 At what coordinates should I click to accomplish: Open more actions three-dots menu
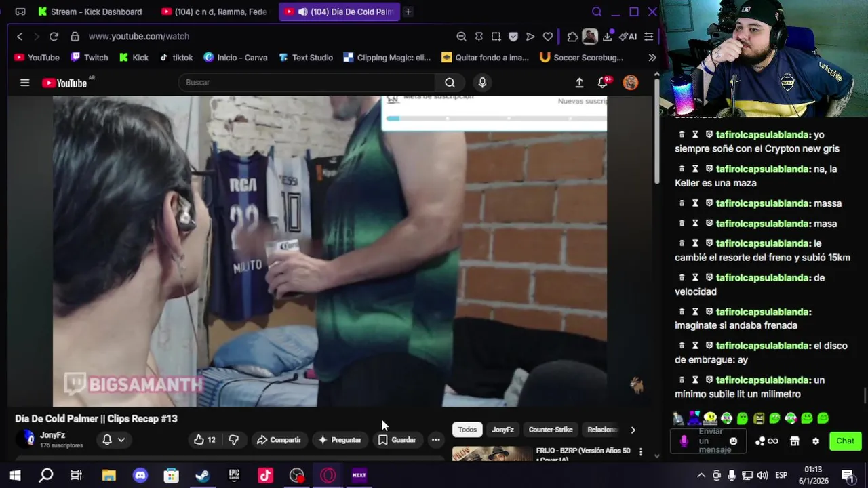click(436, 440)
